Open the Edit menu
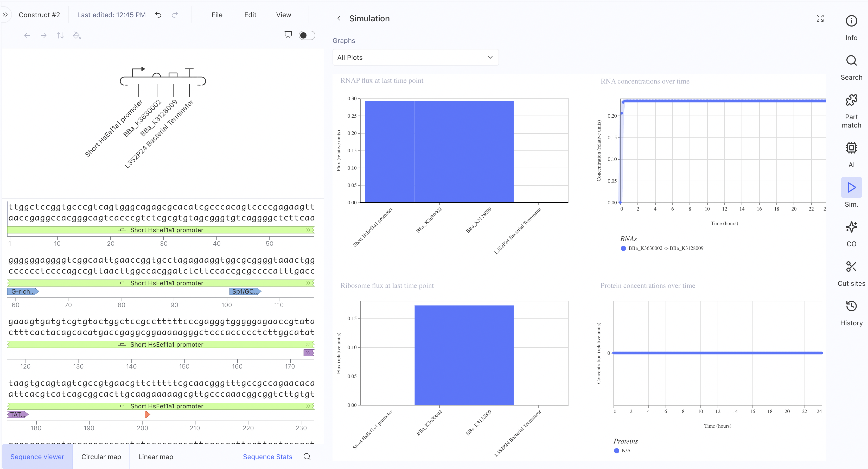The width and height of the screenshot is (868, 469). click(250, 15)
